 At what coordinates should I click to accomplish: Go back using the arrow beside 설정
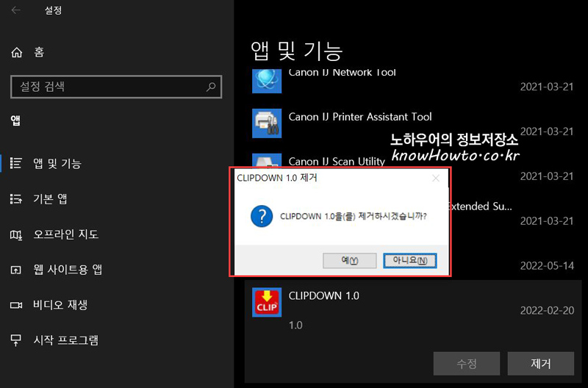(15, 10)
